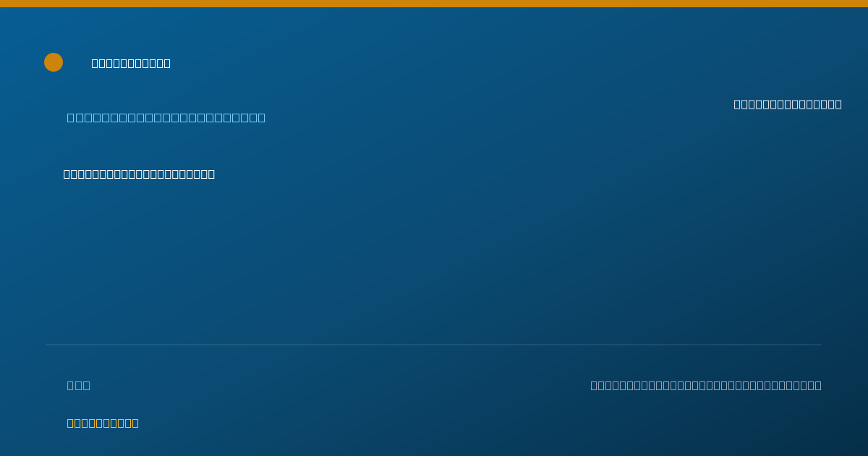Click the yellow text link at bottom left
The image size is (868, 456).
103,423
